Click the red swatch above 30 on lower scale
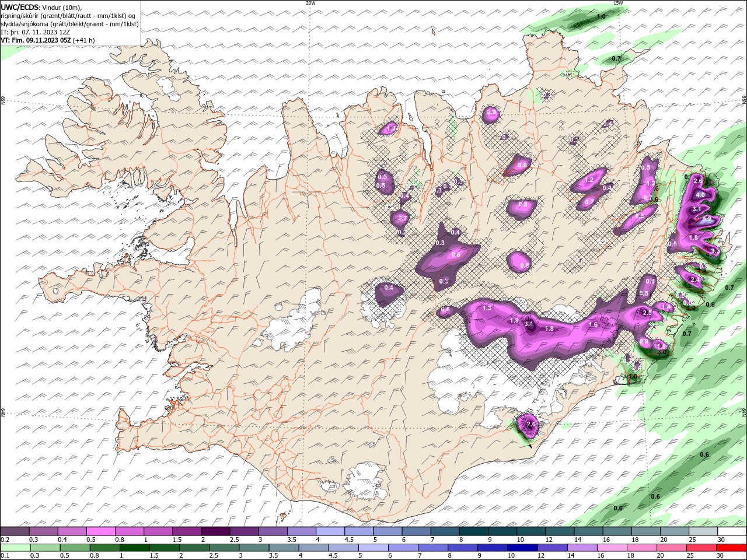The width and height of the screenshot is (747, 560). coord(731,548)
